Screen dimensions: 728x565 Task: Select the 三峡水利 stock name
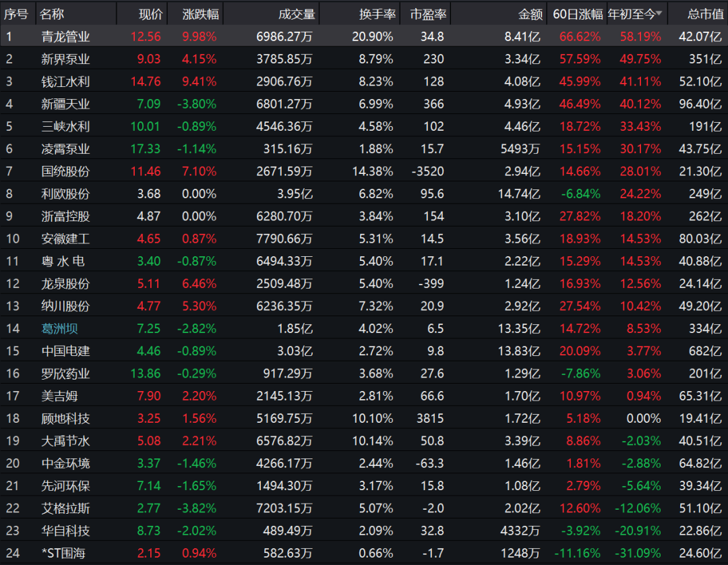pyautogui.click(x=65, y=126)
